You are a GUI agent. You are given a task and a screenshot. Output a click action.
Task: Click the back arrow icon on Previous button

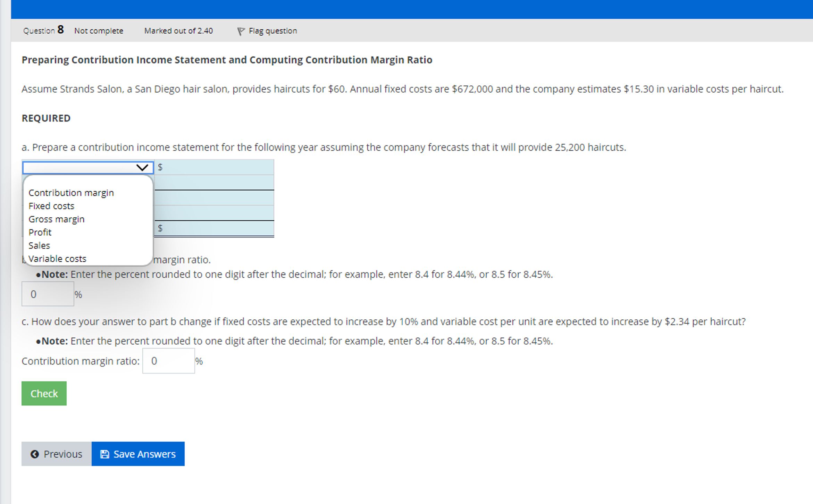pyautogui.click(x=35, y=454)
